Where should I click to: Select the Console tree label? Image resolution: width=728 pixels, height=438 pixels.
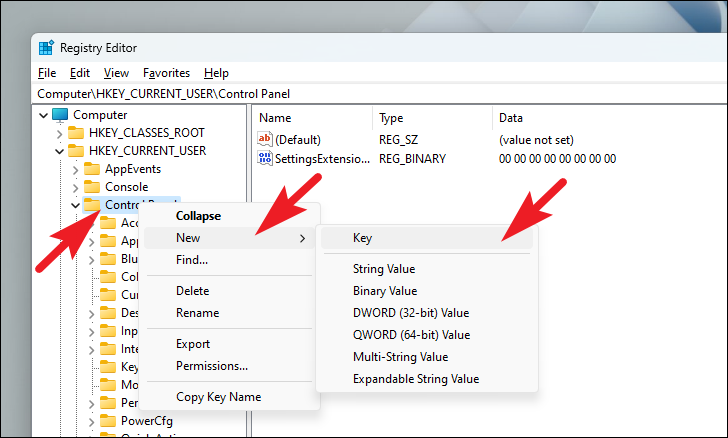click(127, 187)
